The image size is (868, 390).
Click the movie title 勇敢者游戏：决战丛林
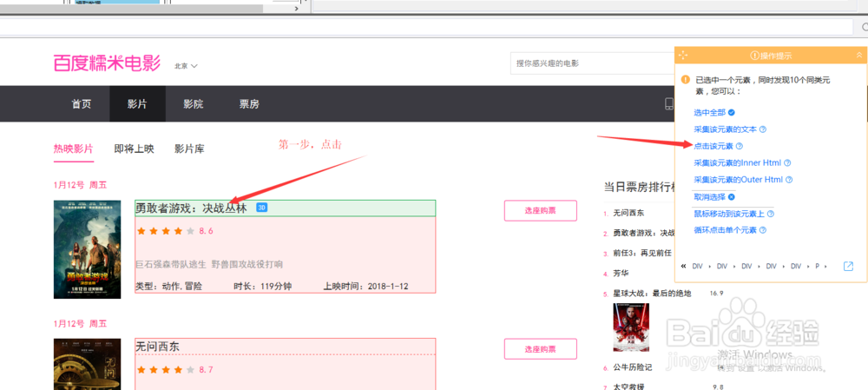[192, 208]
